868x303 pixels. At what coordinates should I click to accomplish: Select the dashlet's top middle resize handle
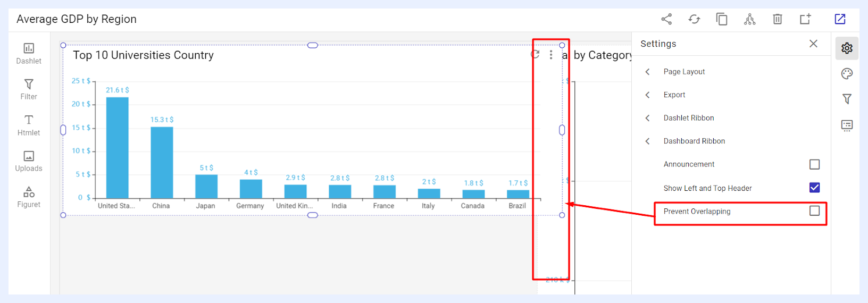(x=313, y=45)
